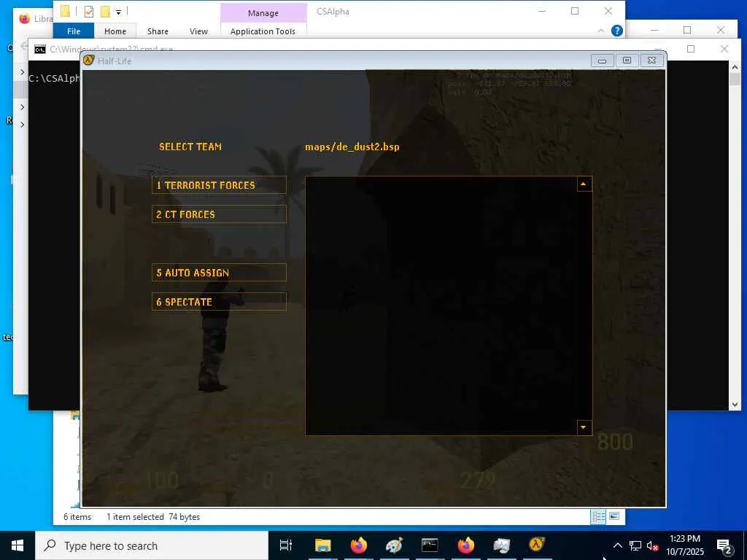This screenshot has width=747, height=560.
Task: Click scroll-up arrow in team info panel
Action: tap(584, 184)
